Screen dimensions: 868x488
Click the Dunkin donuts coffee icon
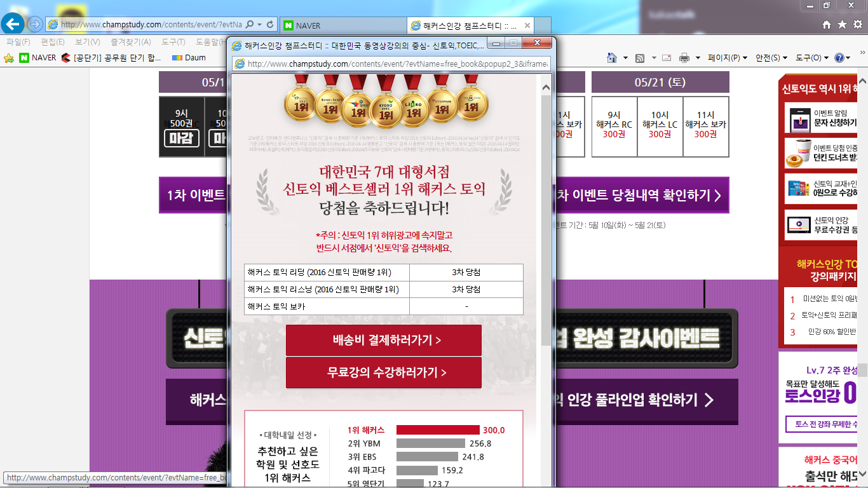coord(798,154)
